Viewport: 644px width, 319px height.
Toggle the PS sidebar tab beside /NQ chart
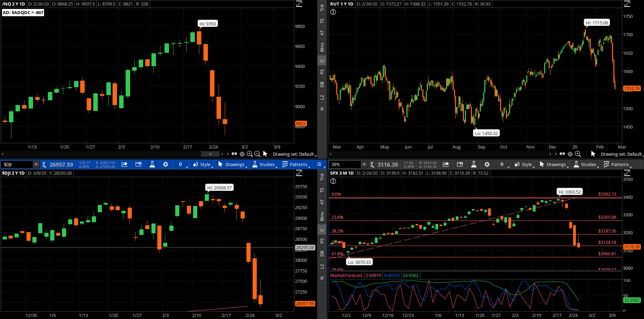(322, 72)
